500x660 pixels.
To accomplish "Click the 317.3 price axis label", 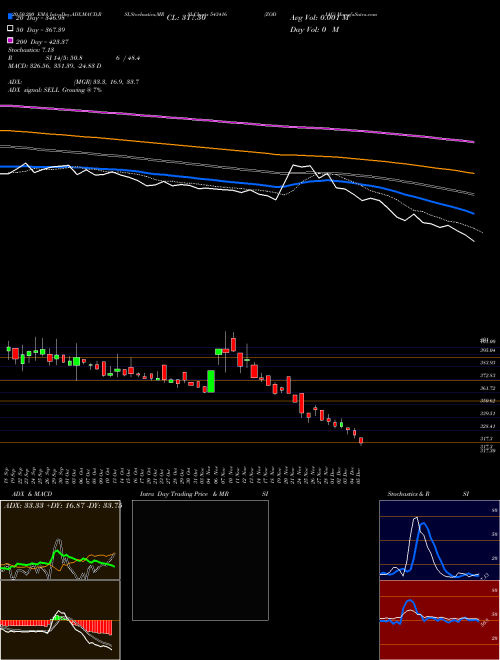I will tap(487, 439).
